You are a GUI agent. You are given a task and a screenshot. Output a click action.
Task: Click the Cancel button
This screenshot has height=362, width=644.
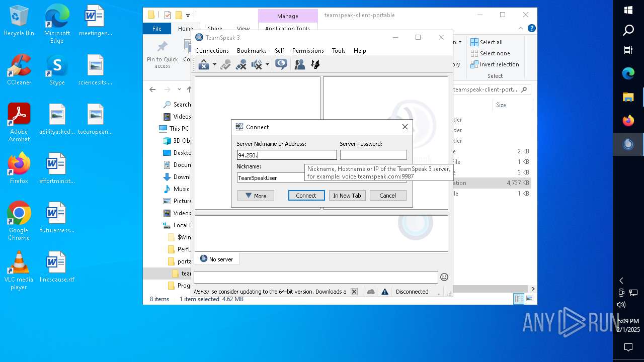(388, 196)
